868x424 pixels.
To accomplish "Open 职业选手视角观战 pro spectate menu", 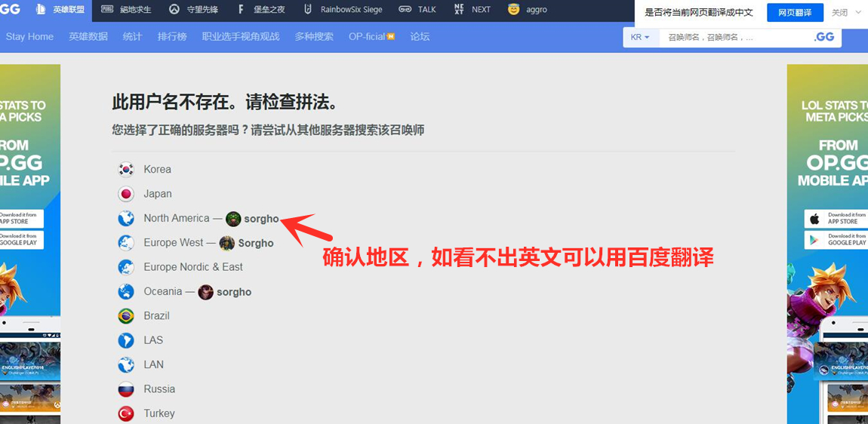I will pos(241,36).
